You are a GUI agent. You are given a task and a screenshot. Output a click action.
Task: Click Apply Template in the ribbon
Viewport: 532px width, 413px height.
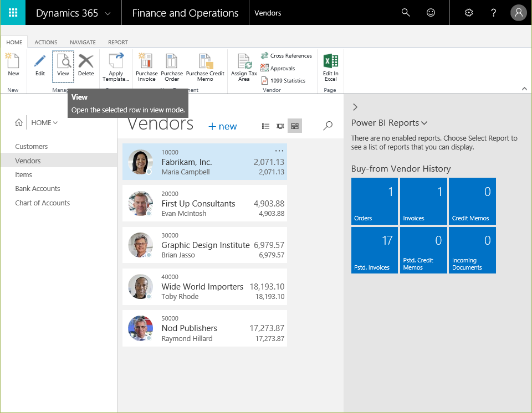(116, 67)
